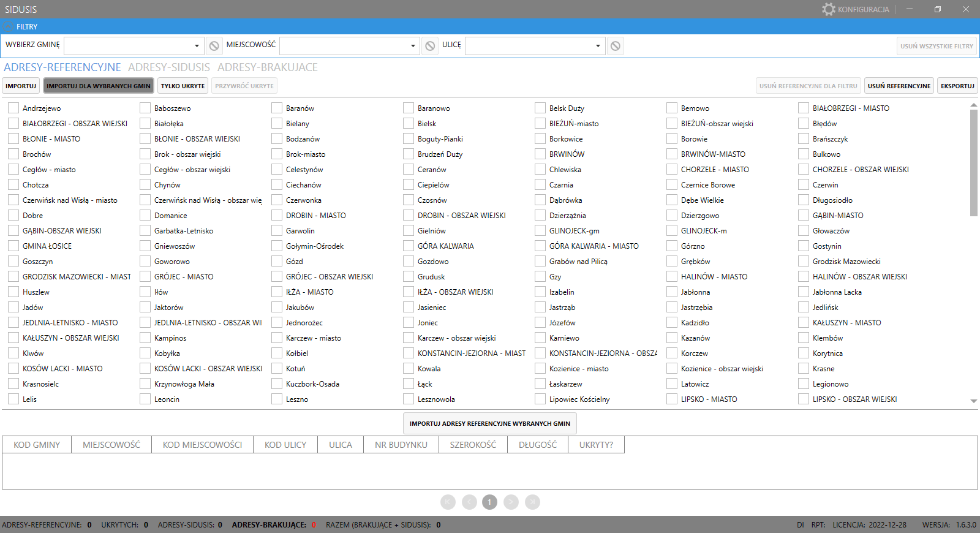This screenshot has width=980, height=533.
Task: Switch to Adresy-Sidusis tab
Action: tap(168, 67)
